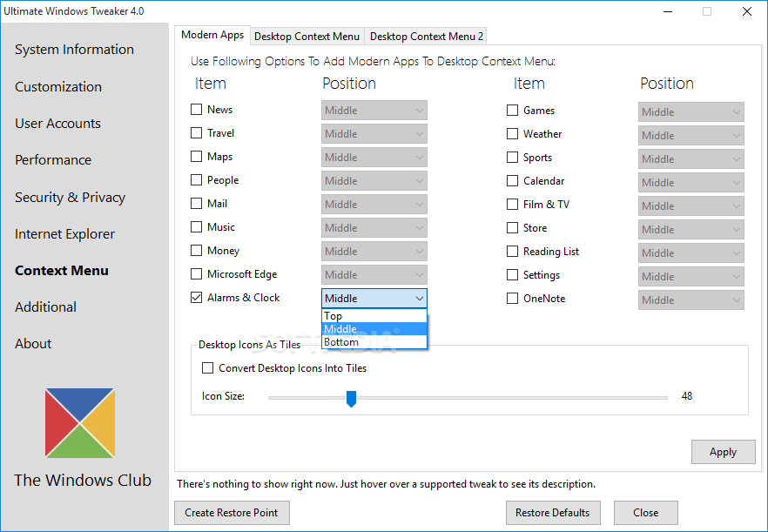Open the Calendar position dropdown
This screenshot has width=768, height=532.
(x=691, y=182)
